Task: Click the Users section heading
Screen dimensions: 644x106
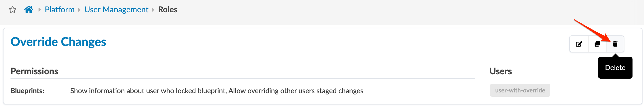Action: pos(501,71)
